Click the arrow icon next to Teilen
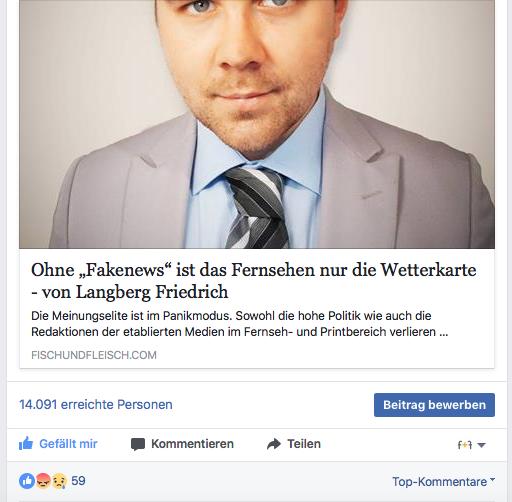Viewport: 512px width, 502px height. point(274,444)
